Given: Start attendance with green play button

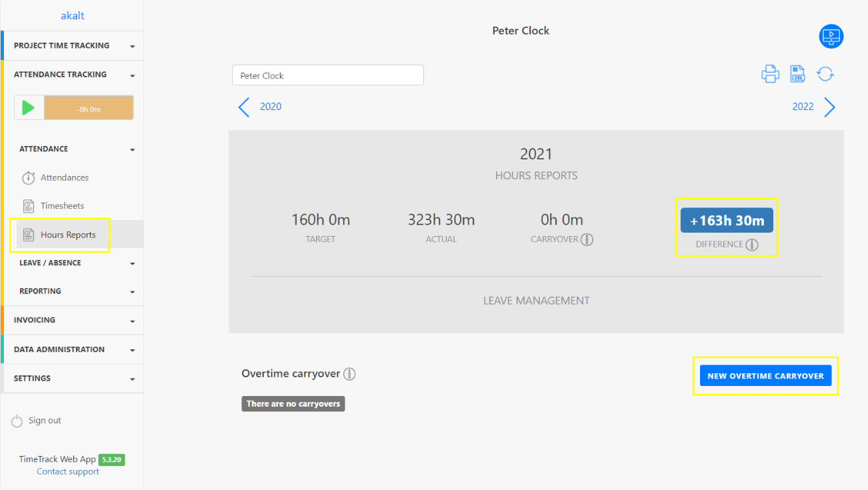Looking at the screenshot, I should [28, 108].
